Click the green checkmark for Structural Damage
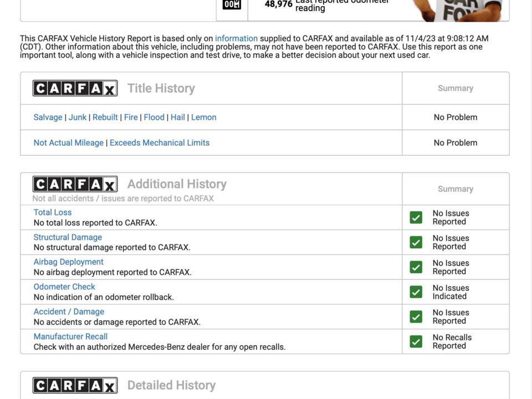The width and height of the screenshot is (532, 399). point(416,242)
